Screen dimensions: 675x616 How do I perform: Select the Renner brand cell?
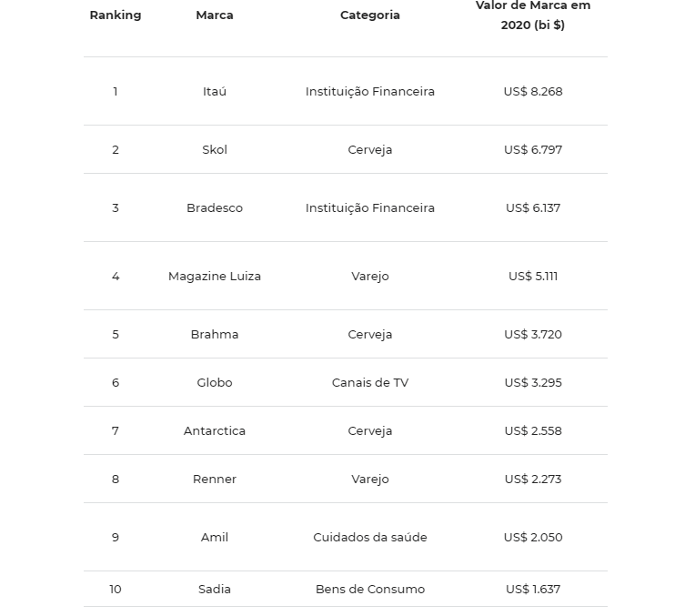pos(215,479)
